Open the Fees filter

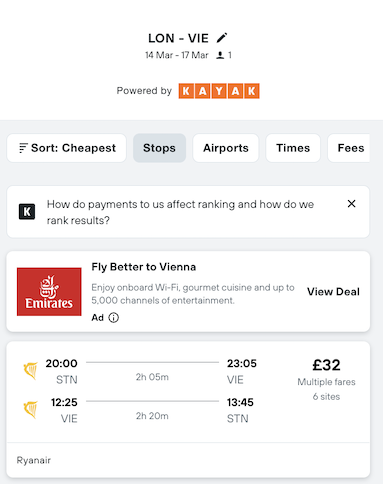point(349,148)
